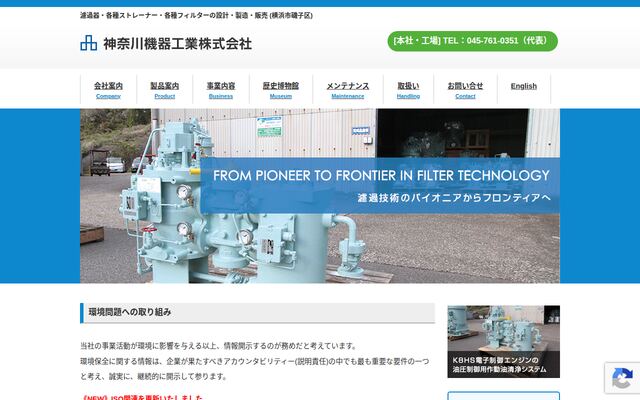Click the tagline 濾過器・各種ストレーナー text at top
The width and height of the screenshot is (640, 400).
point(196,16)
